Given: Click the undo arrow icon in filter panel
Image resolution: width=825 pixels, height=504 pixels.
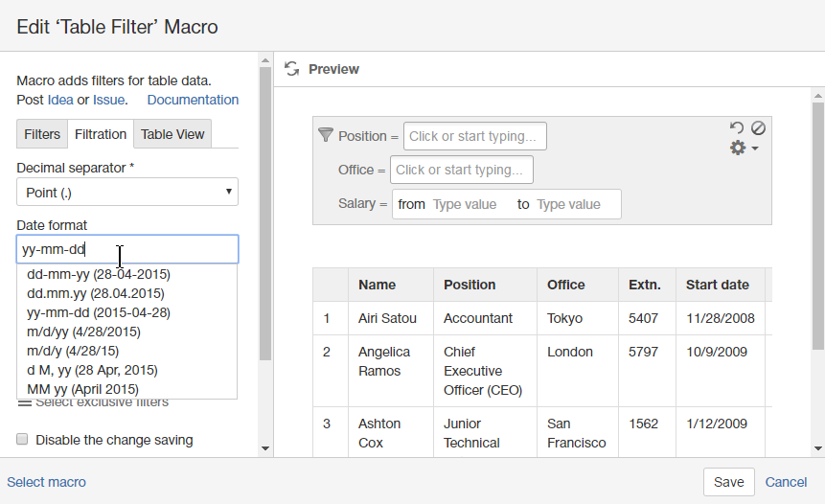Looking at the screenshot, I should point(736,127).
